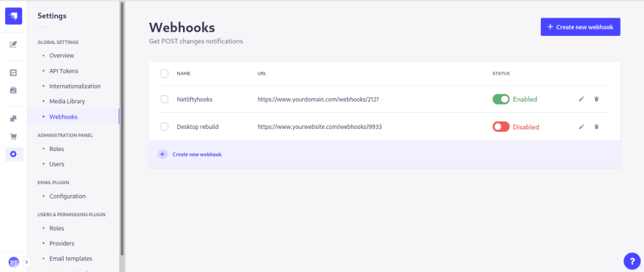Select all webhooks header checkbox
Screen dimensions: 644x272
(164, 73)
